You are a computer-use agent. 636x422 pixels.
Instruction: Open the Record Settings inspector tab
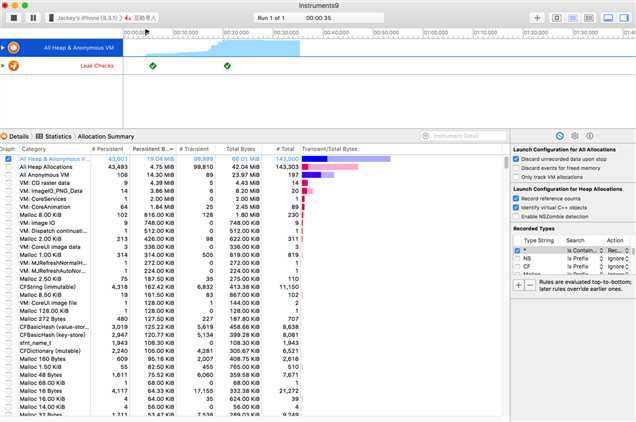point(560,136)
